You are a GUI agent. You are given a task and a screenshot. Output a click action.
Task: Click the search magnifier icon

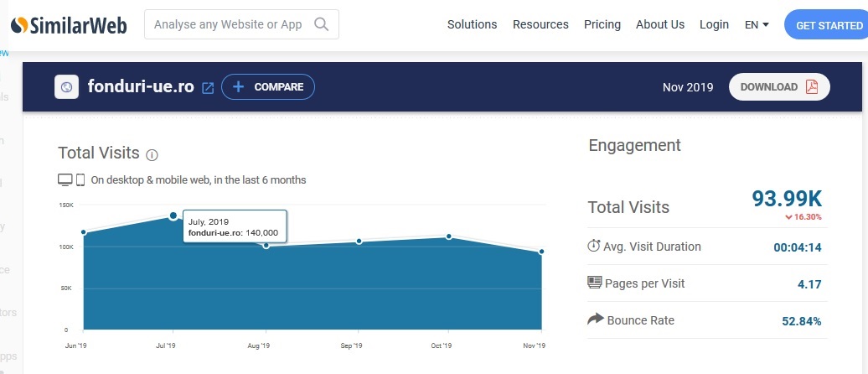(x=321, y=23)
